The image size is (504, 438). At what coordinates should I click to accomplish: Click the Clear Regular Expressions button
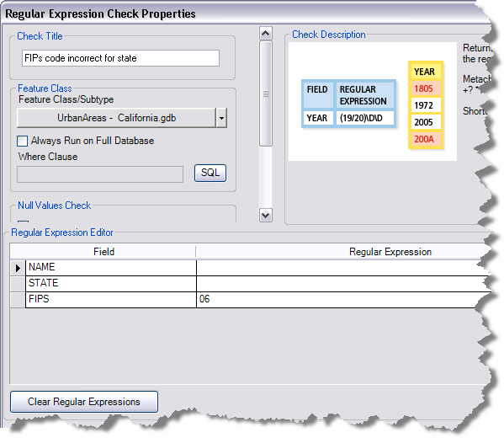coord(84,402)
